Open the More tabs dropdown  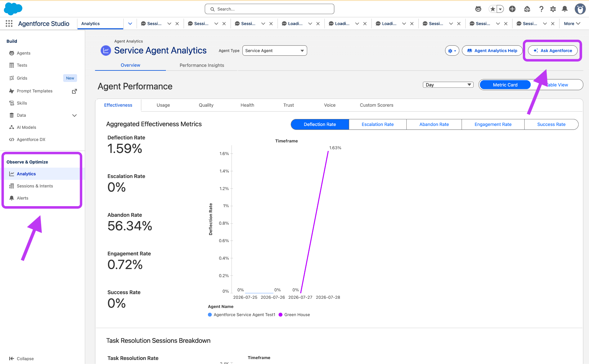572,24
